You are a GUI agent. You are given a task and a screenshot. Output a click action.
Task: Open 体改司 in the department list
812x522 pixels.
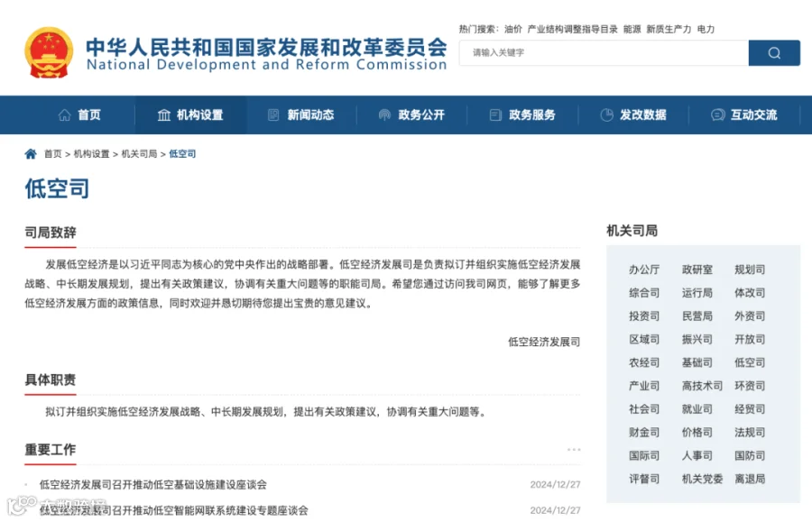pos(750,293)
